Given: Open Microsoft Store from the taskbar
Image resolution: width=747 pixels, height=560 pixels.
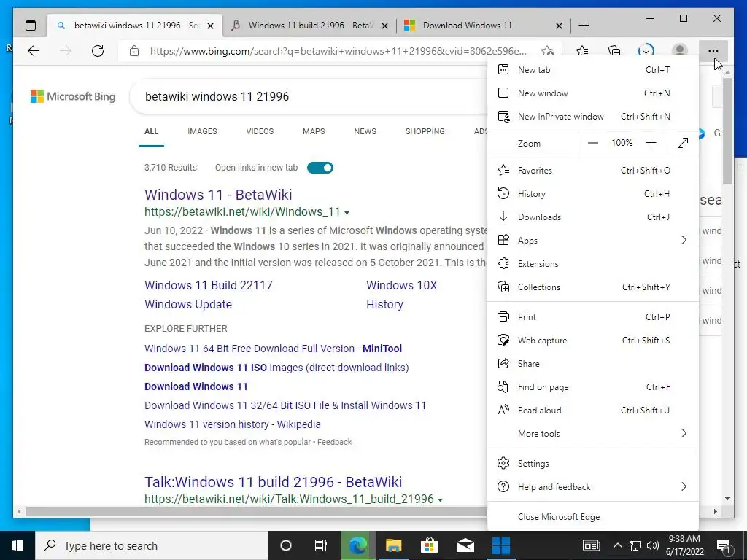Looking at the screenshot, I should pyautogui.click(x=429, y=545).
